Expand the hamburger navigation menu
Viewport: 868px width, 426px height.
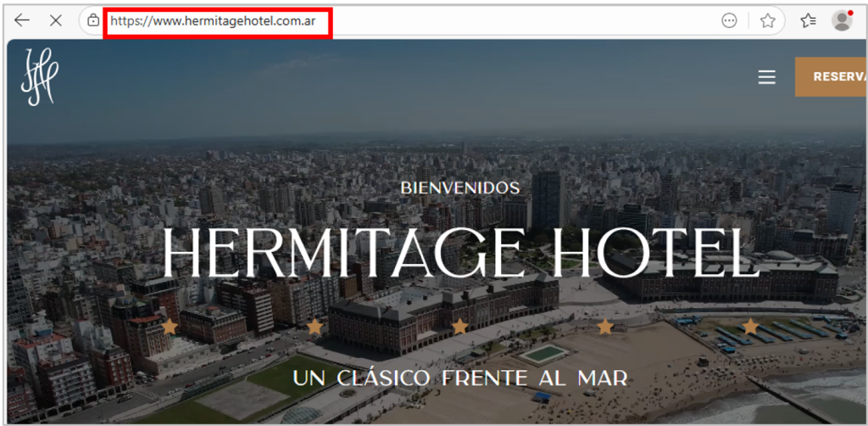pyautogui.click(x=766, y=77)
